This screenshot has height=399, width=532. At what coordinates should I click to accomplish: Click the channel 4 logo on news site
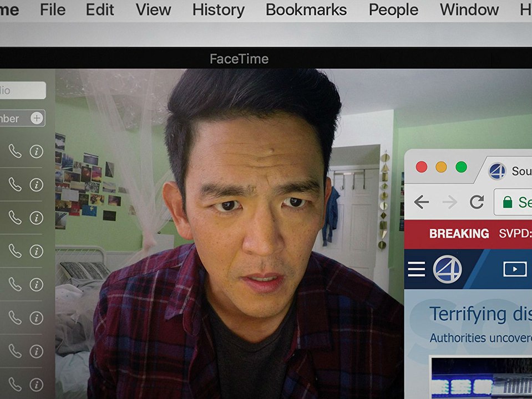click(447, 269)
